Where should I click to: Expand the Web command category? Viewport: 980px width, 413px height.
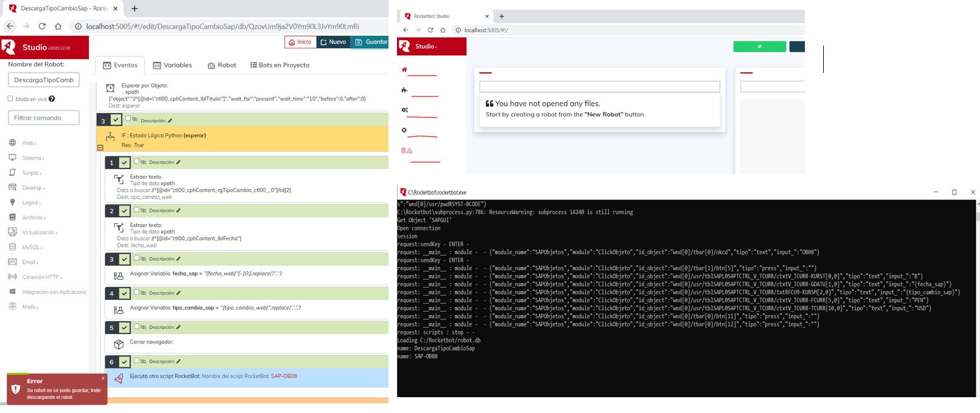click(29, 143)
